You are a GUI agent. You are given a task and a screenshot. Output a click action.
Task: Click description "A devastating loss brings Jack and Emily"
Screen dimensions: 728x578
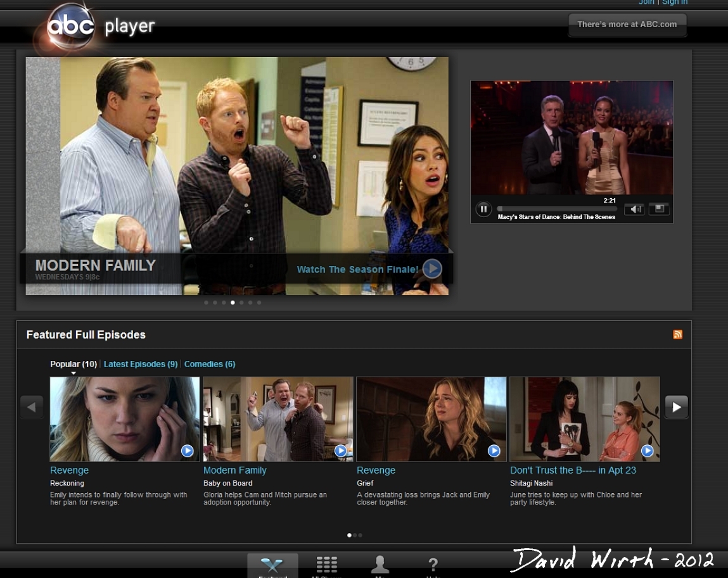point(423,498)
